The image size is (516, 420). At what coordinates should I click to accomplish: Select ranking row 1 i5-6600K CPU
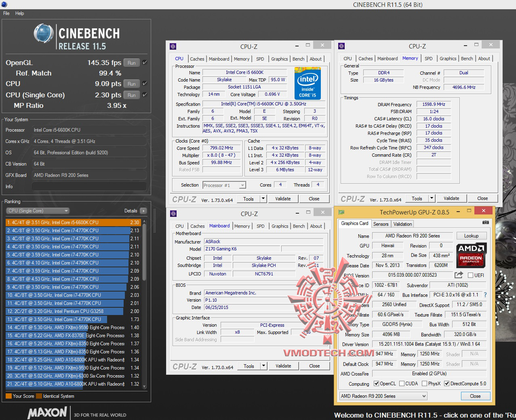(73, 222)
